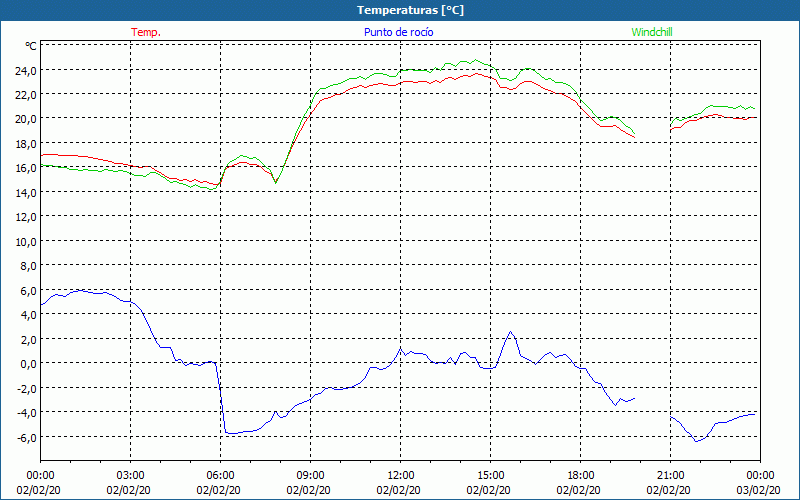The height and width of the screenshot is (500, 800).
Task: Click the '4,0' y-axis value
Action: coord(28,315)
